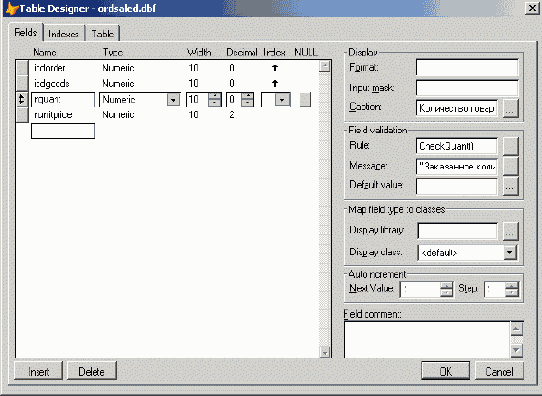The image size is (542, 396).
Task: Browse for Display library file
Action: [511, 231]
